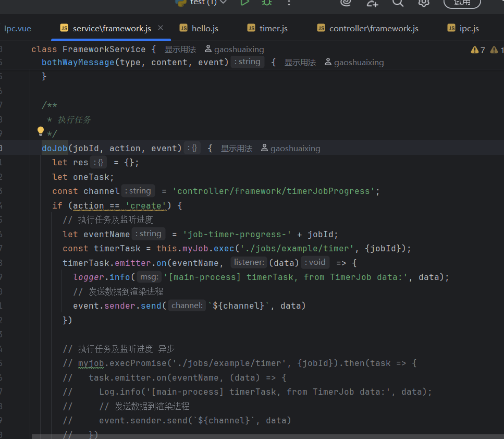Open Search Everywhere magnifier icon
The width and height of the screenshot is (504, 439).
point(398,3)
